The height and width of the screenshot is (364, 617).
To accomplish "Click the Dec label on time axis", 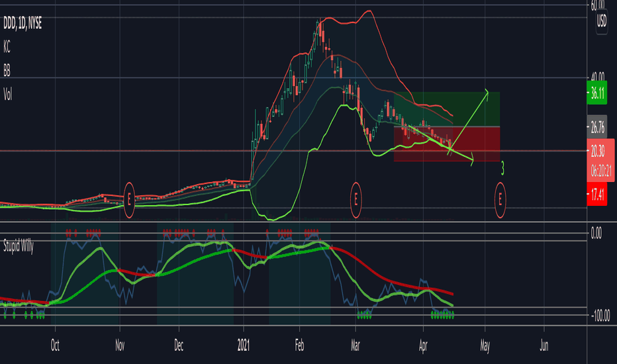I will pyautogui.click(x=179, y=345).
